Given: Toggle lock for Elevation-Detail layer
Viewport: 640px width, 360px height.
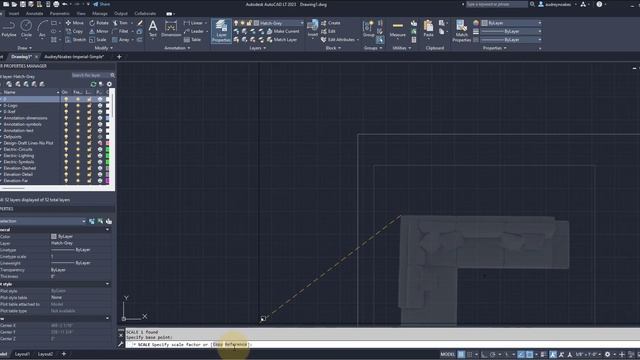Looking at the screenshot, I should [89, 174].
